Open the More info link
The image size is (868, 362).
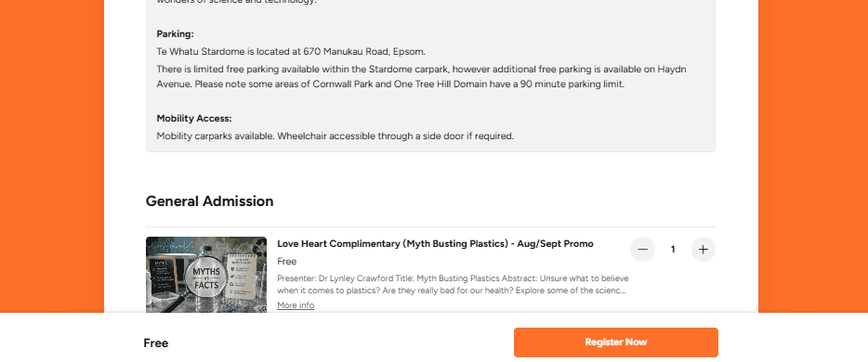[x=296, y=305]
